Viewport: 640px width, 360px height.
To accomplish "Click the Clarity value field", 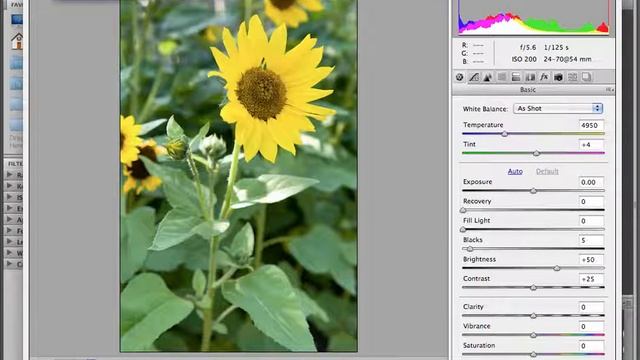I will (591, 307).
